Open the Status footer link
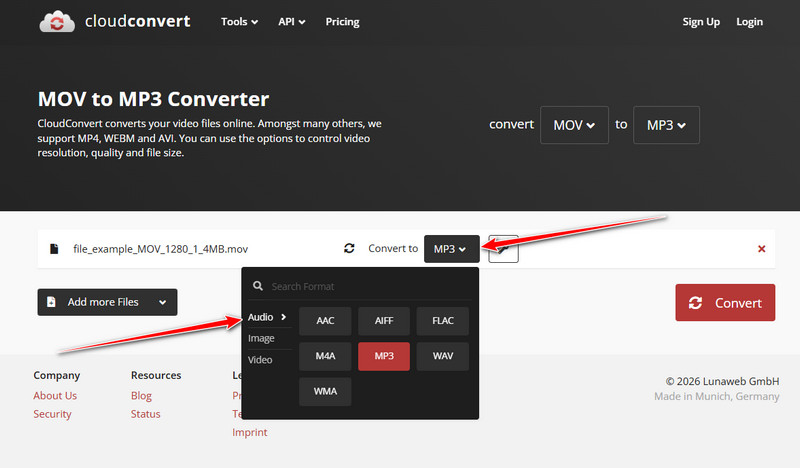The width and height of the screenshot is (800, 468). pos(145,414)
